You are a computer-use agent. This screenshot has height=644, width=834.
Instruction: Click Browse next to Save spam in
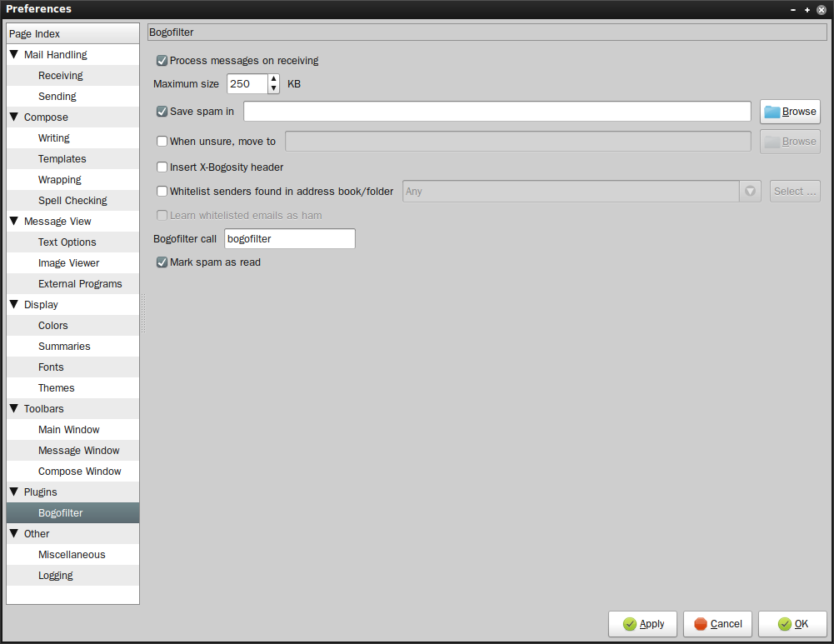pos(790,112)
